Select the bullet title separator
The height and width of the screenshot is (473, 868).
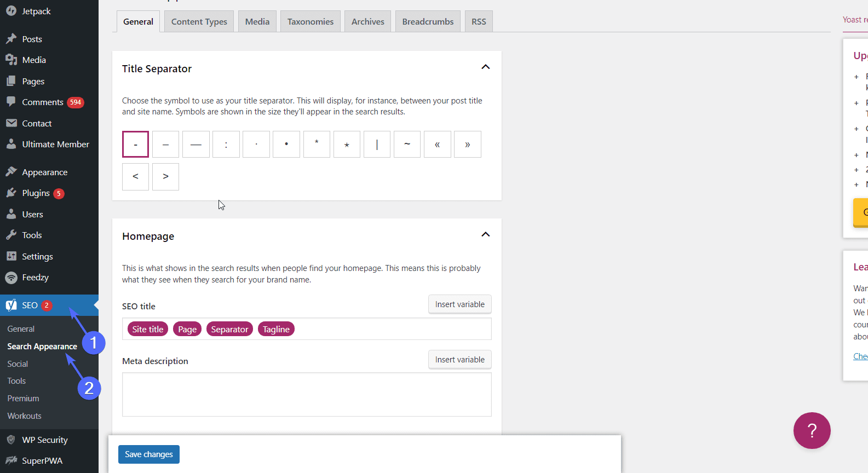[286, 145]
